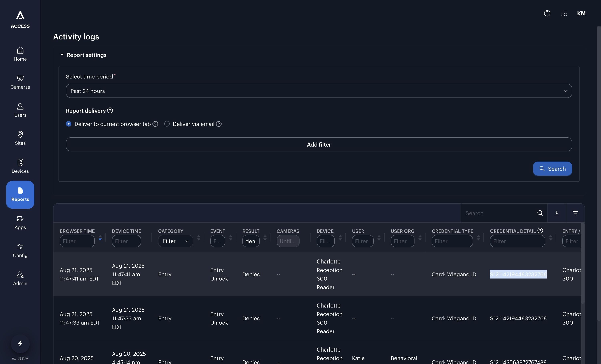Click the Credential Detail info icon

click(x=540, y=230)
